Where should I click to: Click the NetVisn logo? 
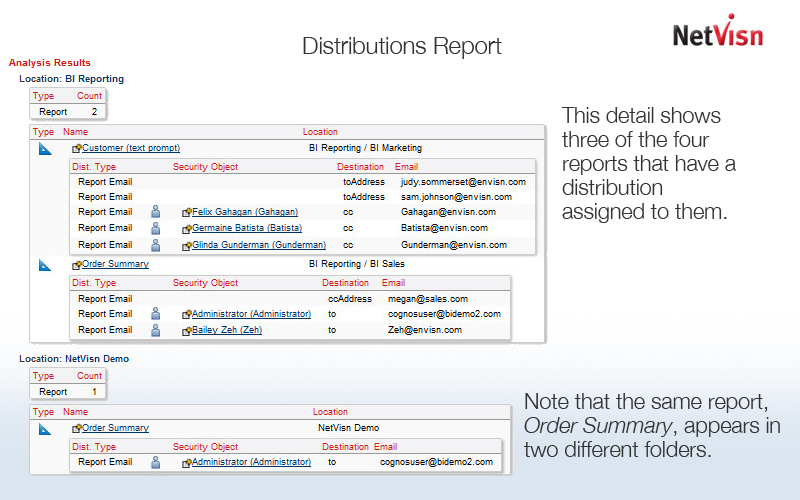point(718,31)
